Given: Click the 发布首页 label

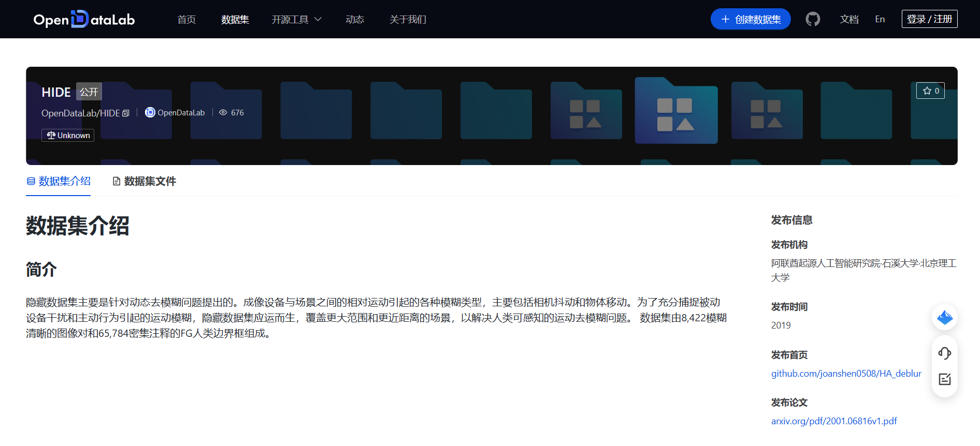Looking at the screenshot, I should [789, 355].
